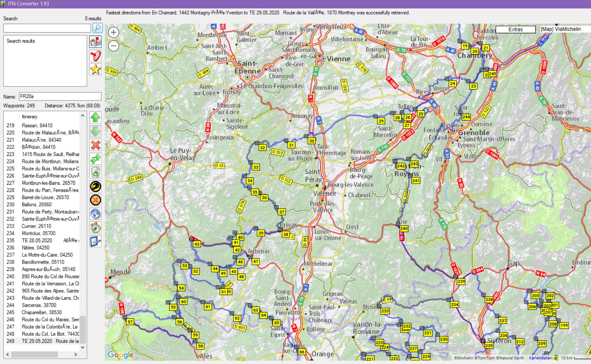
Task: Click the Name field containing FR20a
Action: point(60,96)
